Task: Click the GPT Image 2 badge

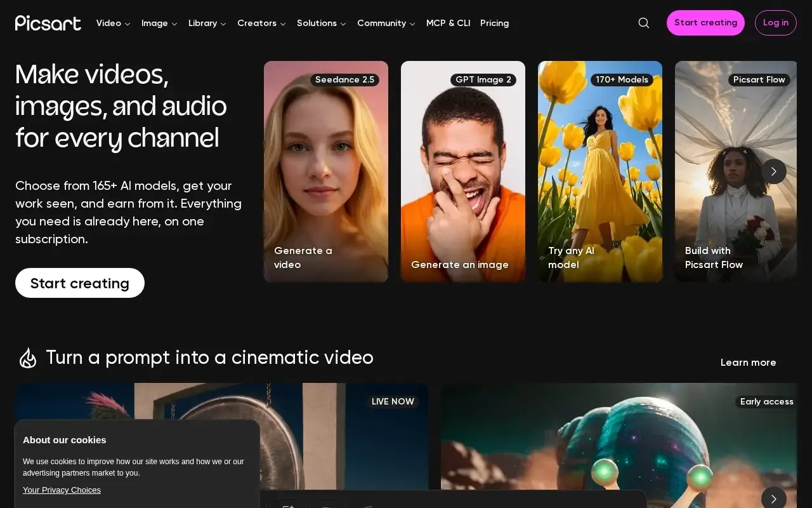Action: pyautogui.click(x=483, y=79)
